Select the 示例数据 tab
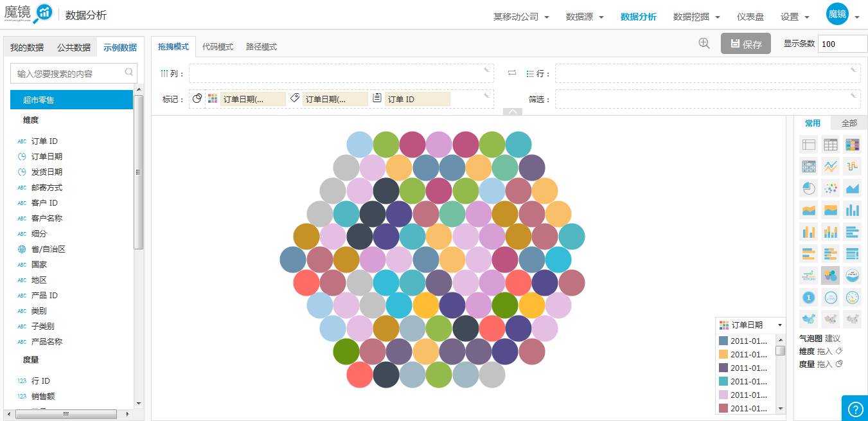This screenshot has width=868, height=421. tap(120, 48)
